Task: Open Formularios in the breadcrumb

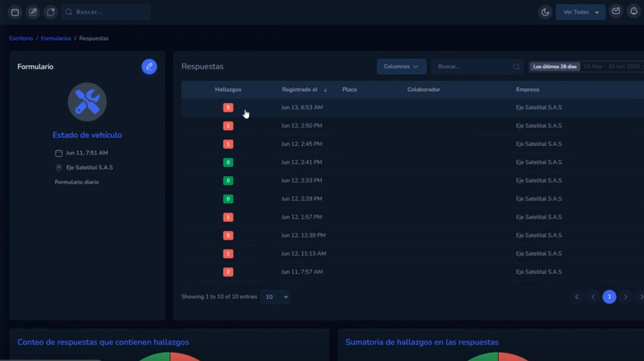Action: [56, 38]
